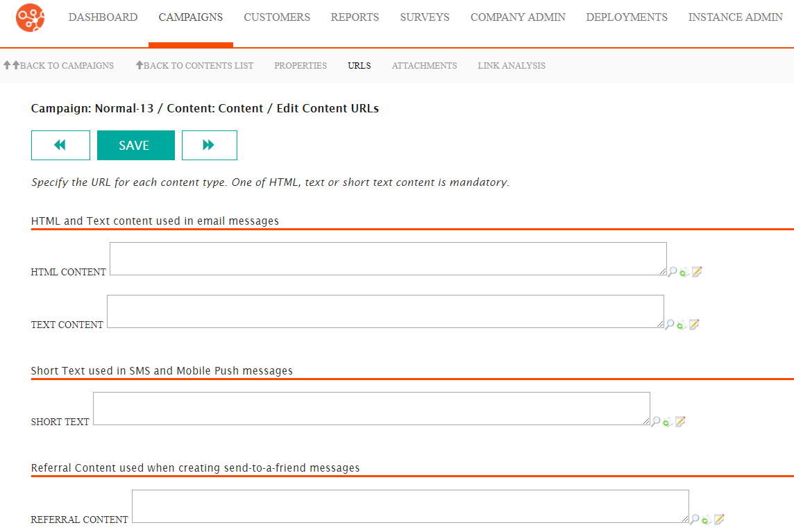Click the green-arrow document icon for Referral Content

tap(707, 520)
